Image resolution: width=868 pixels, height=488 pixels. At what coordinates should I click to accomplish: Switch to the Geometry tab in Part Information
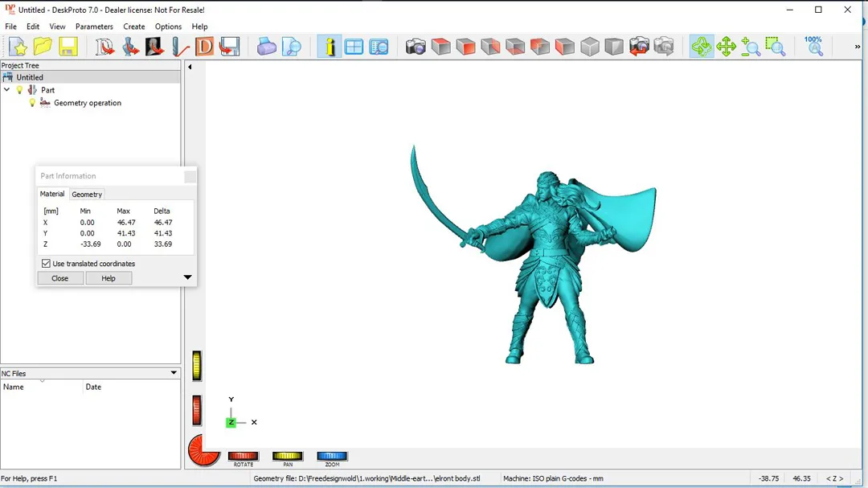point(87,195)
